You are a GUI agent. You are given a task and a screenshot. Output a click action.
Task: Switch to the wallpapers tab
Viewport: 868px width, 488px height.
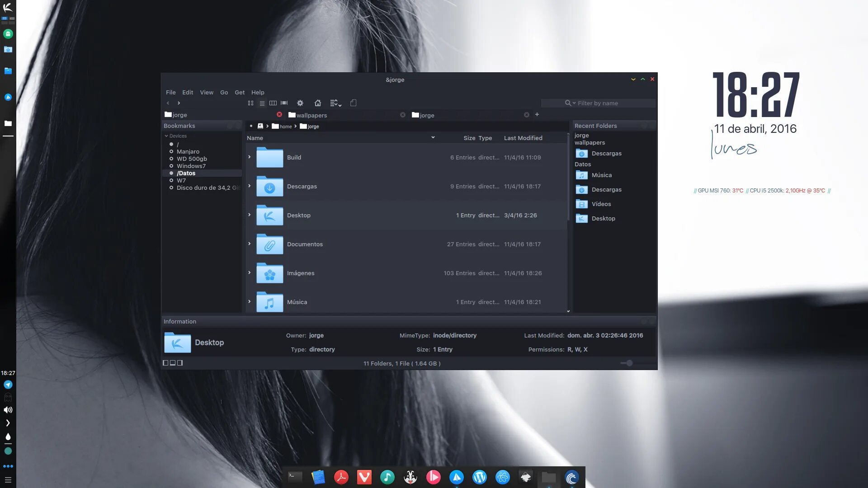coord(311,115)
